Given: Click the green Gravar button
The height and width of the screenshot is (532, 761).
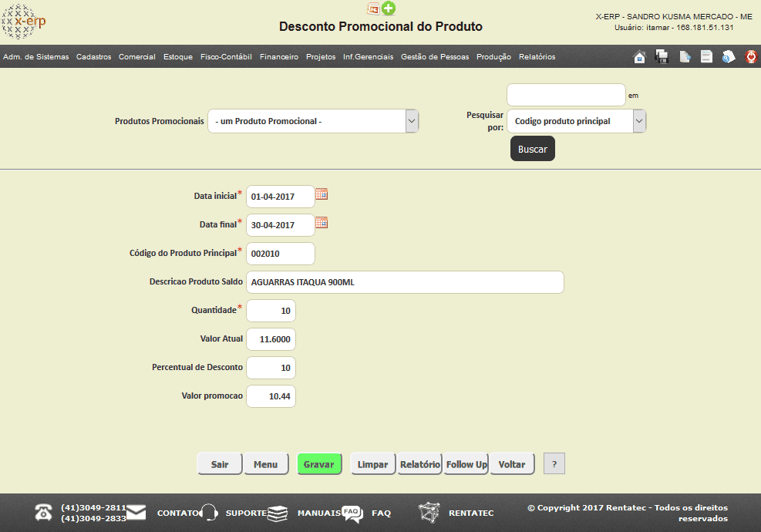Looking at the screenshot, I should coord(319,464).
